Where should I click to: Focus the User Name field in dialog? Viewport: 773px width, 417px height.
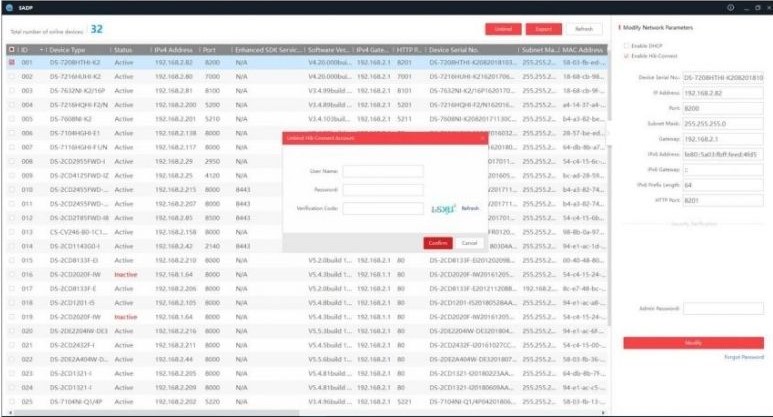click(383, 172)
